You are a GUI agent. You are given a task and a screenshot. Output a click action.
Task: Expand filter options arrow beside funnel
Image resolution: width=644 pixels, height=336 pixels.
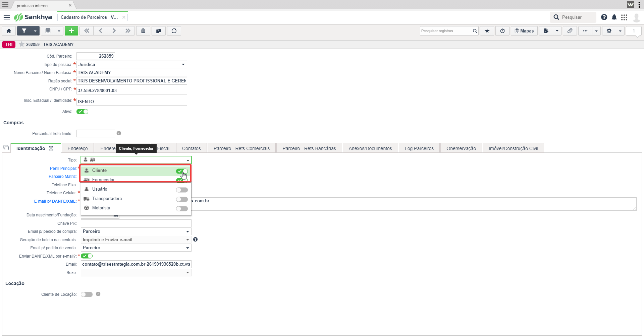click(x=35, y=31)
